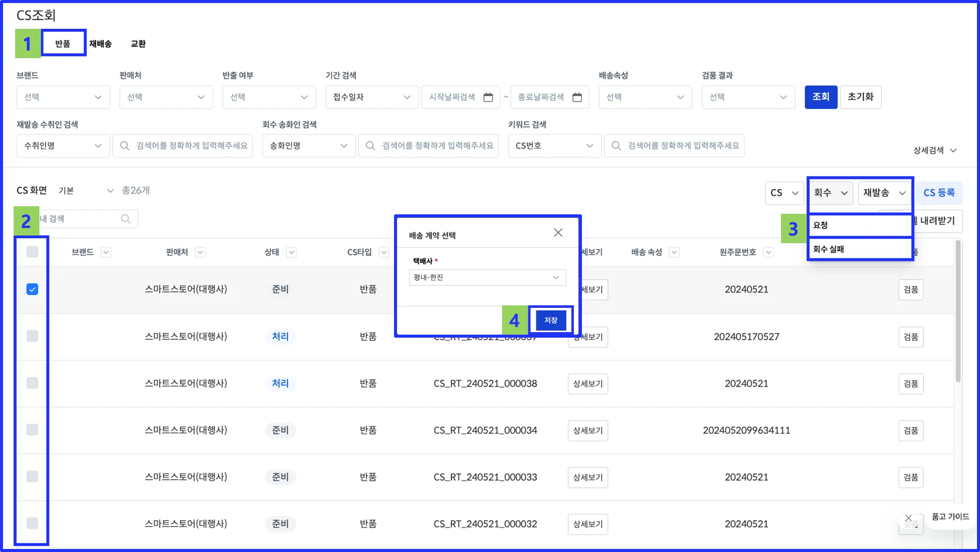Click end date calendar icon

coord(577,97)
